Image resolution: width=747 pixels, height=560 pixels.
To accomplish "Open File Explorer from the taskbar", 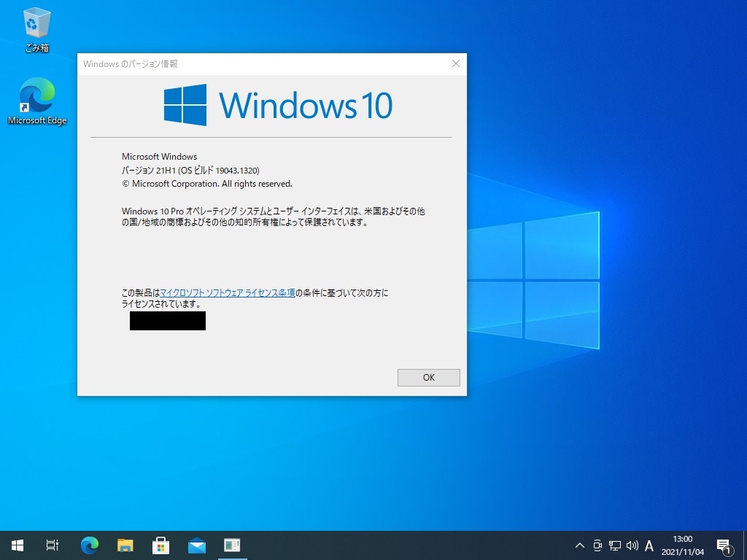I will [125, 545].
